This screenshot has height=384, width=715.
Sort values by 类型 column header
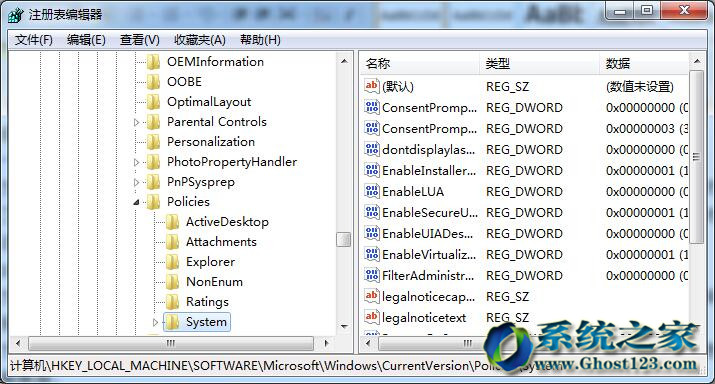[x=539, y=63]
